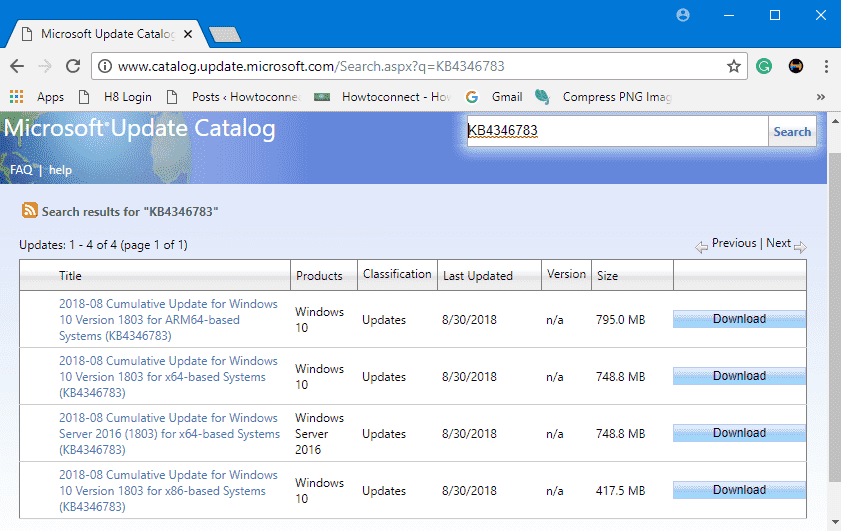Click the browser Back arrow

[17, 67]
